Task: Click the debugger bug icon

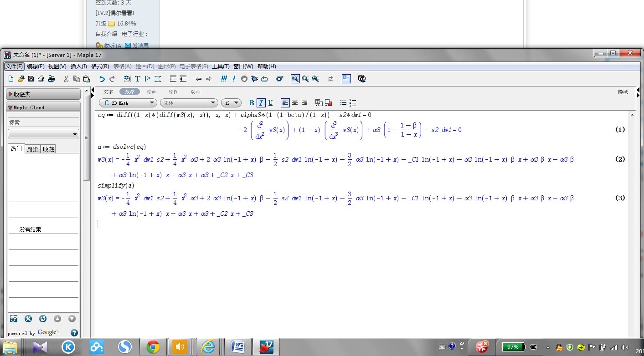Action: tap(254, 79)
